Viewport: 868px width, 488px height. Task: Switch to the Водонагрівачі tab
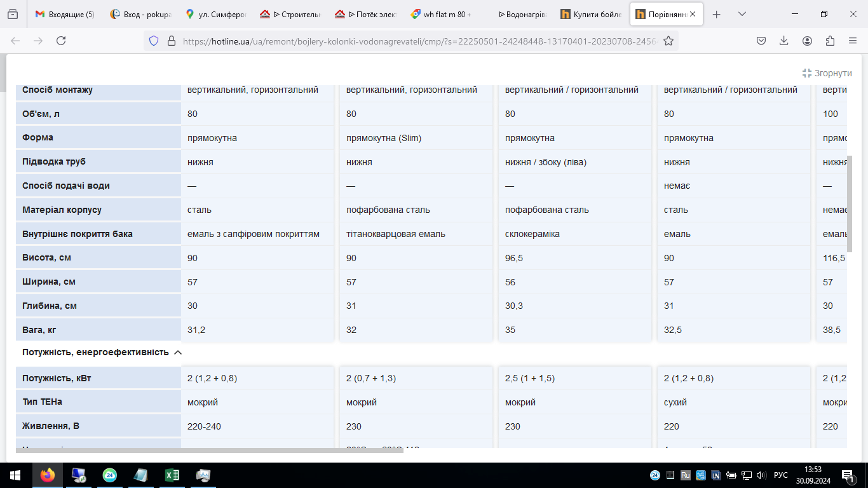(517, 14)
